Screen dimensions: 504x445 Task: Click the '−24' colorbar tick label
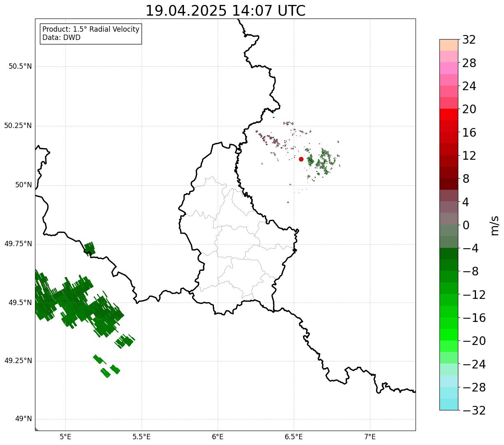click(x=474, y=364)
